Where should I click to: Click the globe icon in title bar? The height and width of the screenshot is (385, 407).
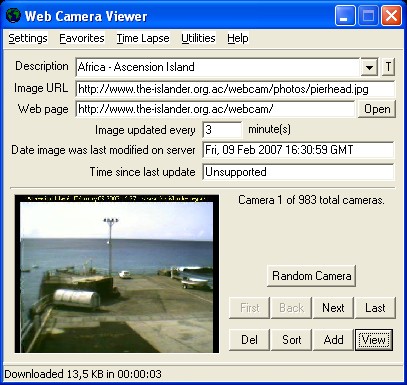point(13,16)
